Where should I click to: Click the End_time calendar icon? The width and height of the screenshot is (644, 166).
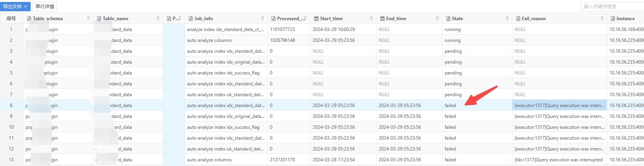tap(382, 19)
